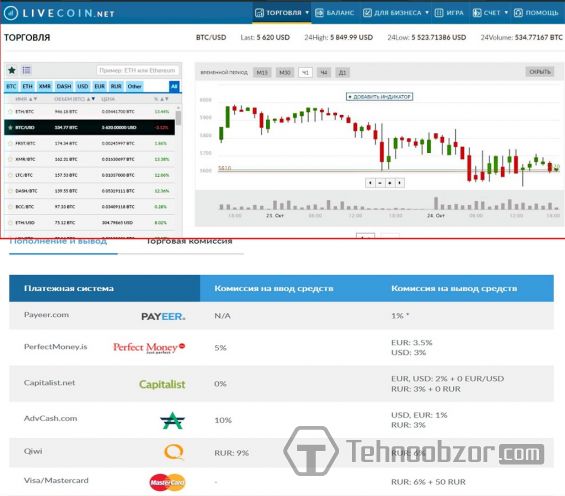Viewport: 565px width, 496px height.
Task: Click the Счет icon in the header
Action: [x=477, y=13]
